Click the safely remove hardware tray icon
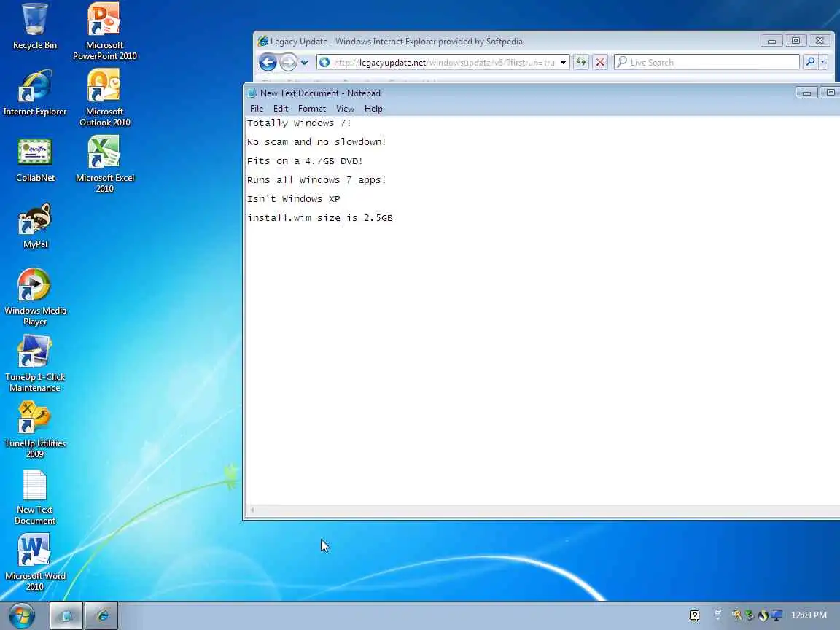The width and height of the screenshot is (840, 630). coord(750,615)
